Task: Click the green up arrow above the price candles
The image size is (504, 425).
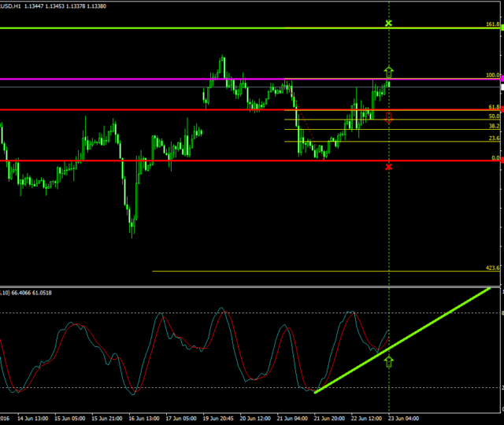Action: click(388, 72)
